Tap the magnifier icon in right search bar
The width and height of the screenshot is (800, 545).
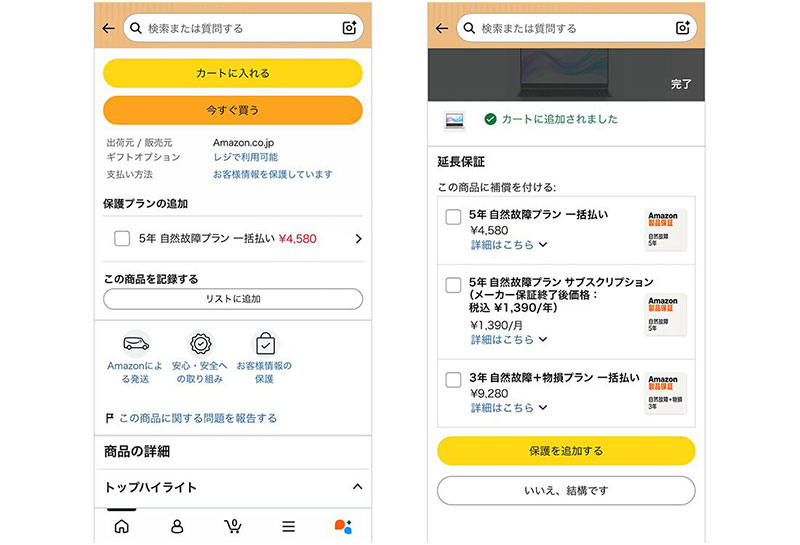click(469, 29)
